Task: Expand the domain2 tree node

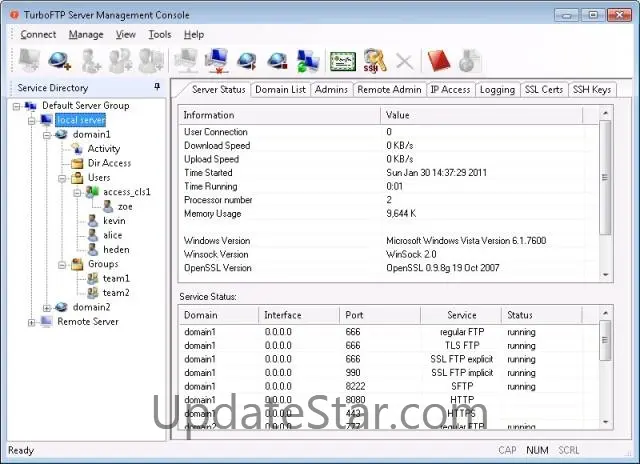Action: [47, 307]
